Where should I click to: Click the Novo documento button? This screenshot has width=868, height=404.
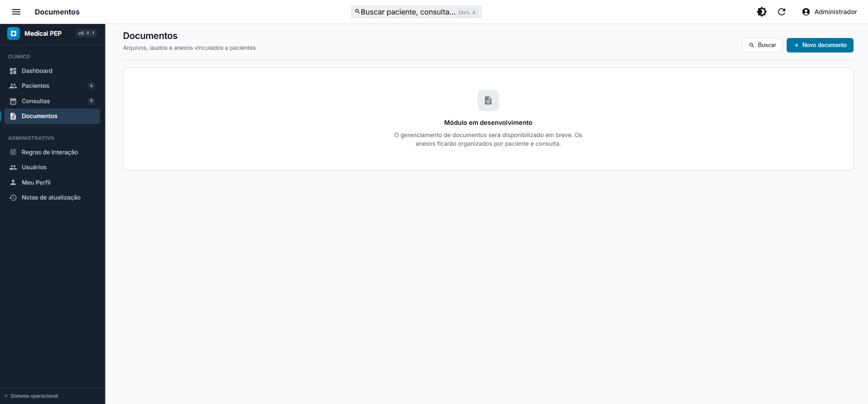click(820, 45)
